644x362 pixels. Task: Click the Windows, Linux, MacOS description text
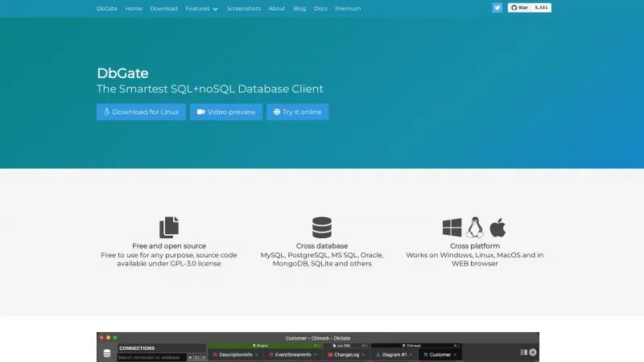475,259
